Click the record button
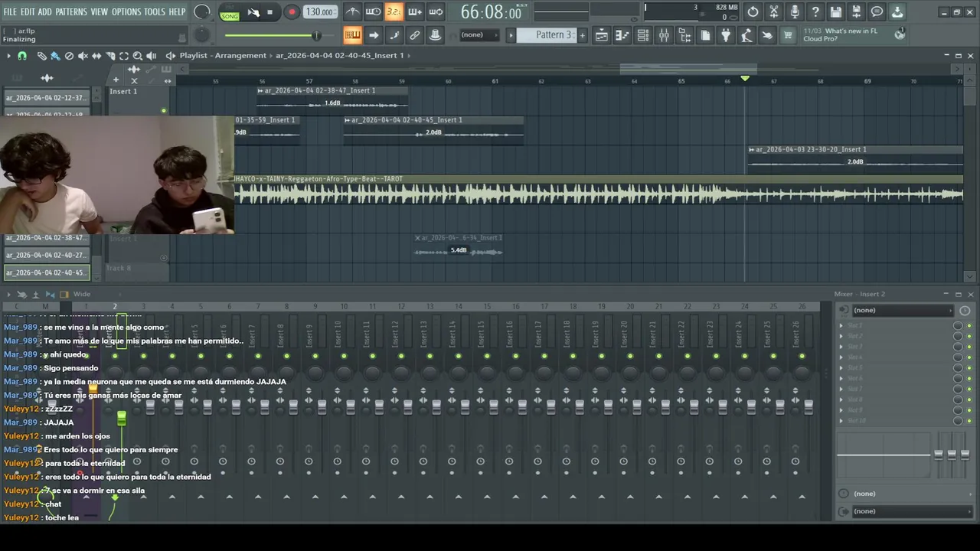This screenshot has height=551, width=980. [292, 12]
